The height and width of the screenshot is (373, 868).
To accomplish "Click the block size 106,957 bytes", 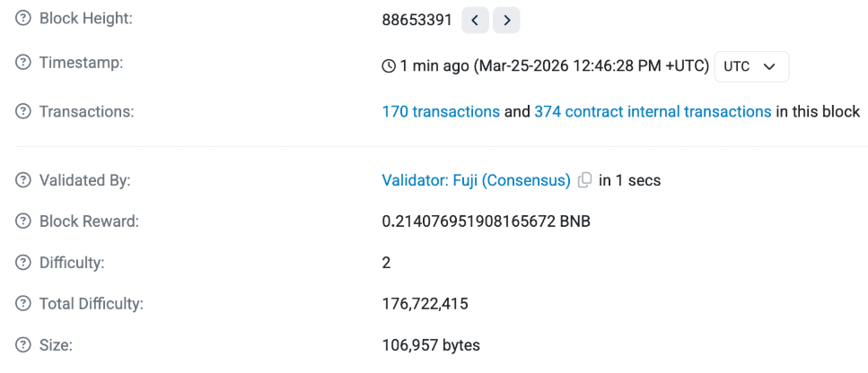I will [x=431, y=345].
